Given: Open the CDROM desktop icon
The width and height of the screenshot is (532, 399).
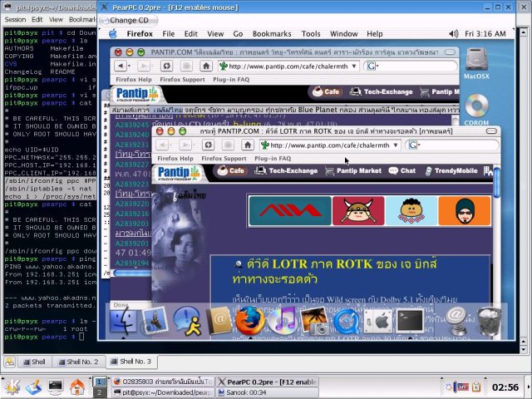Looking at the screenshot, I should click(476, 110).
